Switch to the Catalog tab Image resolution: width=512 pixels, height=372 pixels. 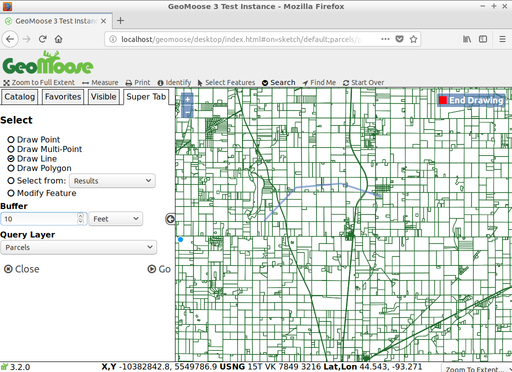tap(20, 97)
